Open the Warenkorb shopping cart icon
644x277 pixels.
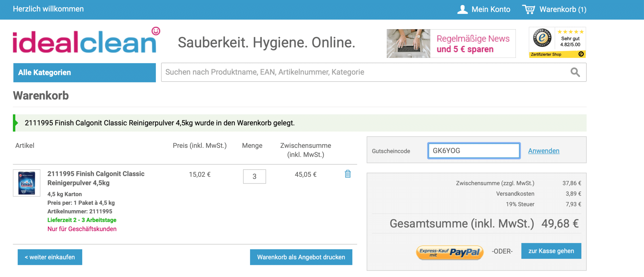[x=529, y=10]
